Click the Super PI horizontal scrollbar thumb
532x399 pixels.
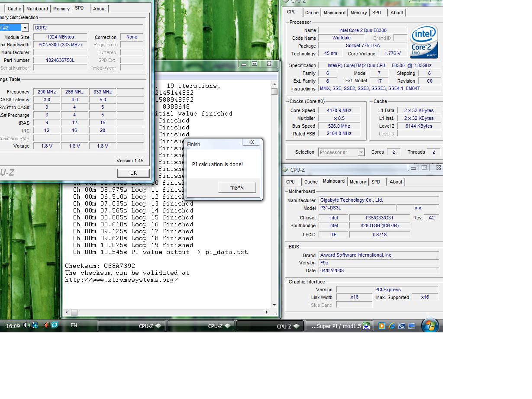tap(74, 312)
